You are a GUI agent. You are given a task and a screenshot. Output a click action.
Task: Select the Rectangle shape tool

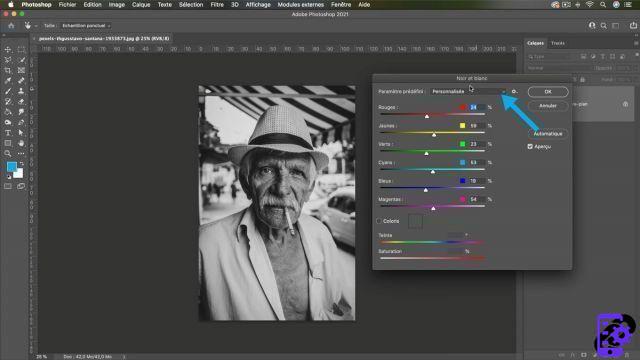8,143
